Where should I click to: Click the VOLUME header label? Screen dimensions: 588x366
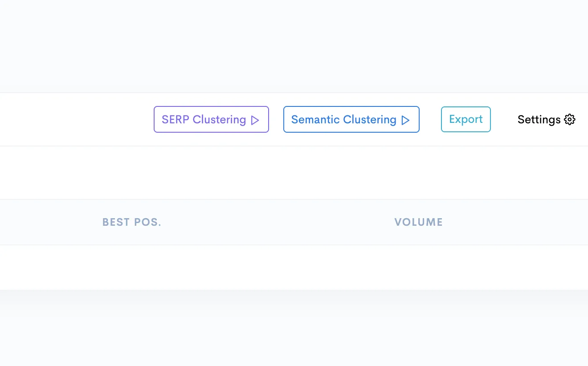[419, 222]
